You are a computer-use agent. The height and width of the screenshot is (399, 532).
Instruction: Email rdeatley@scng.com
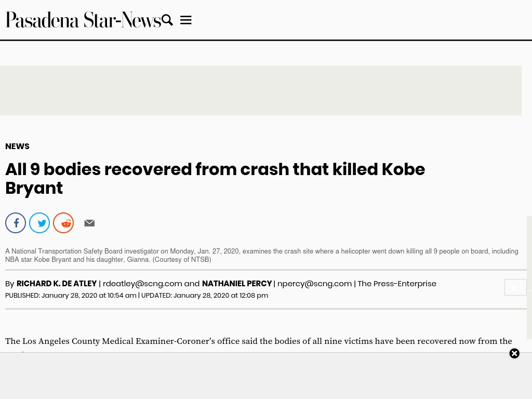pos(142,284)
